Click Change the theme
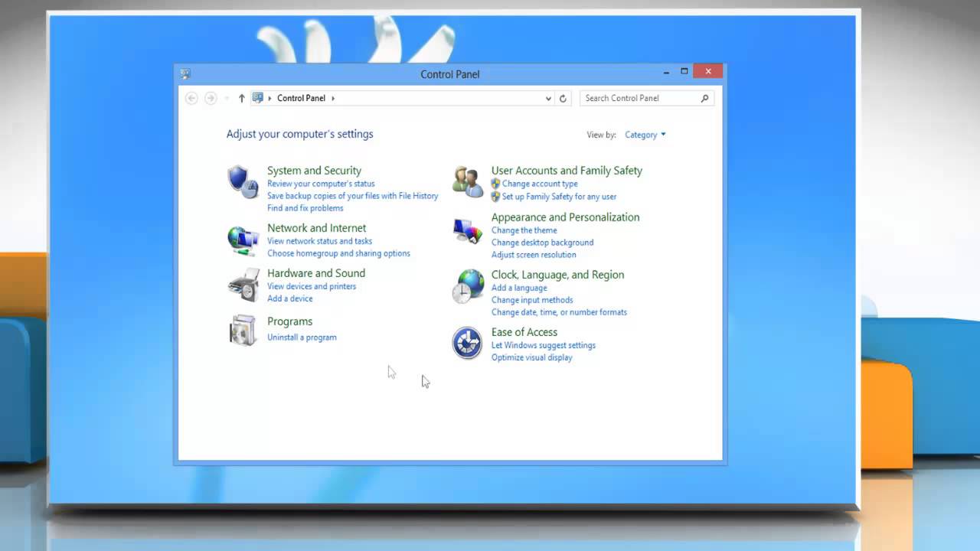 coord(524,230)
